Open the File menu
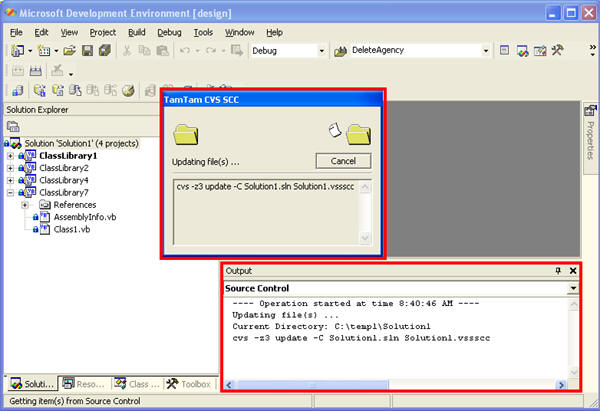The width and height of the screenshot is (600, 411). [x=16, y=33]
